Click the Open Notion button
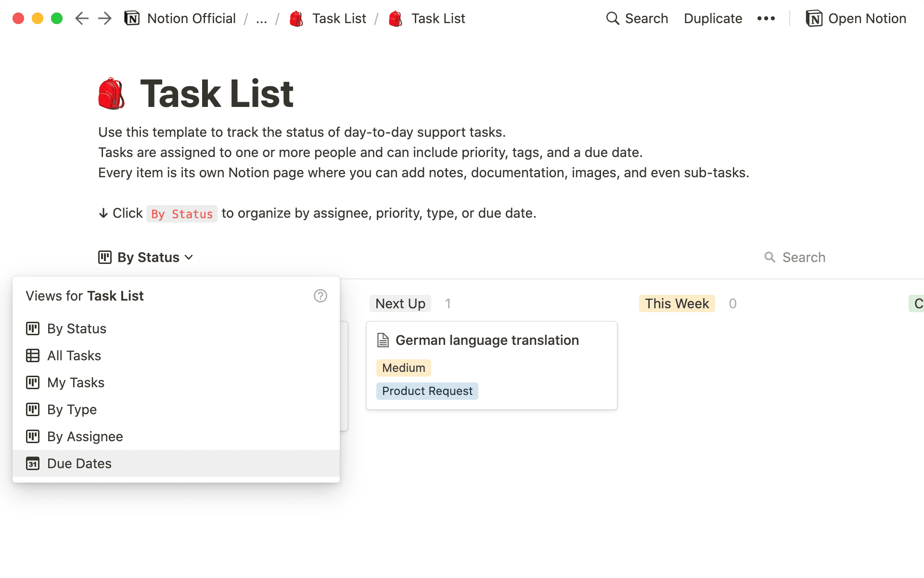924x578 pixels. click(x=856, y=18)
